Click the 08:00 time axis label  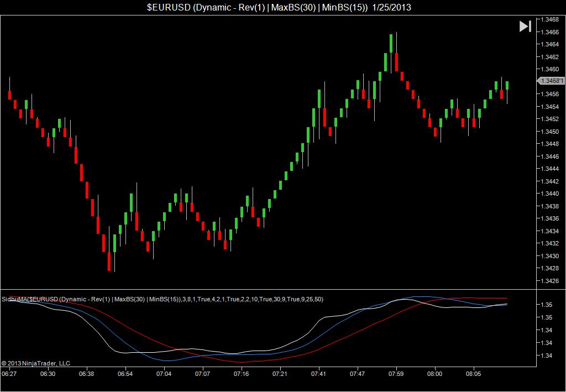(x=434, y=374)
